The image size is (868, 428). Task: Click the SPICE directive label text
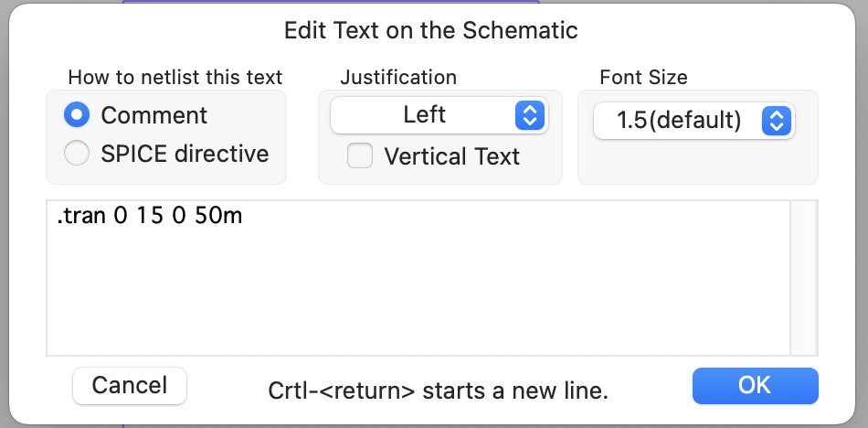pos(185,153)
